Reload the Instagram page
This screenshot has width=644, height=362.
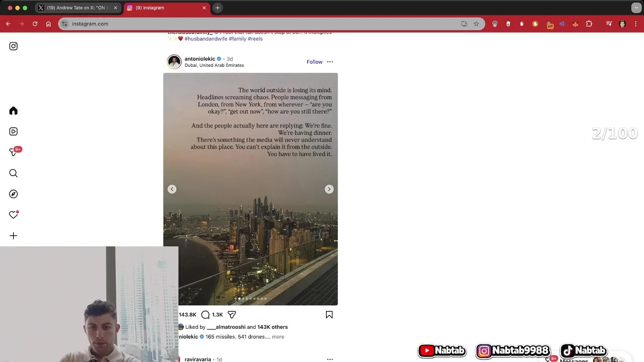pos(35,24)
